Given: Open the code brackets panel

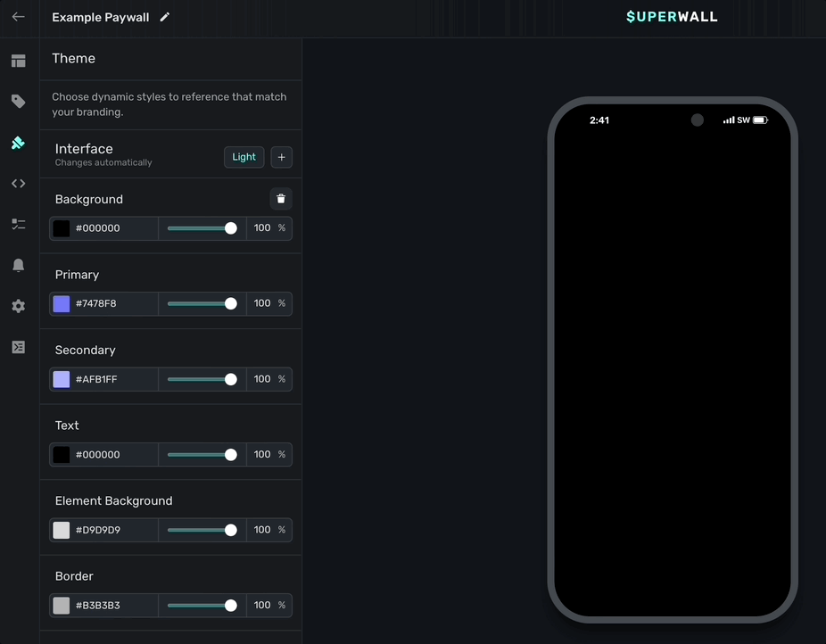Looking at the screenshot, I should (x=18, y=184).
